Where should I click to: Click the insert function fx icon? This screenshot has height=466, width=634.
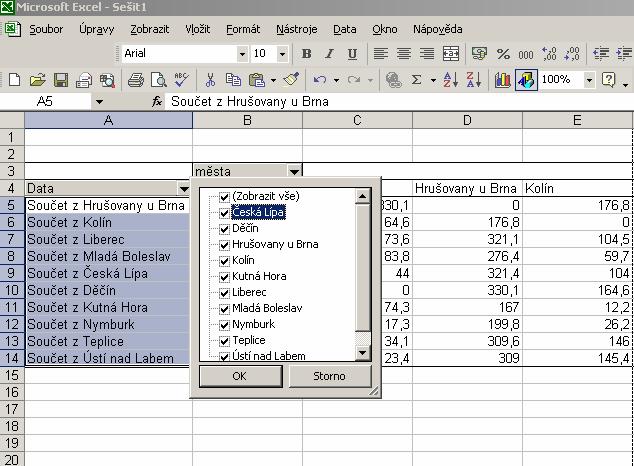tap(156, 101)
